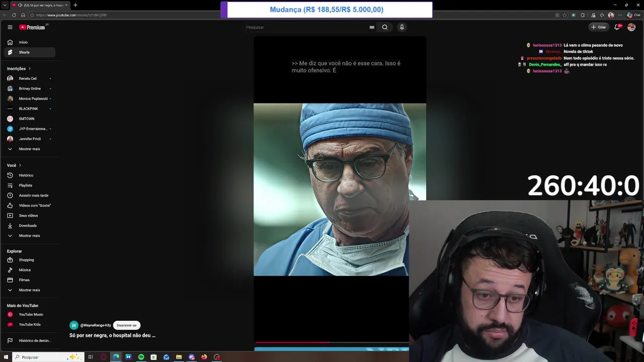The height and width of the screenshot is (362, 644).
Task: Open the browser favorites list icon
Action: [x=602, y=15]
